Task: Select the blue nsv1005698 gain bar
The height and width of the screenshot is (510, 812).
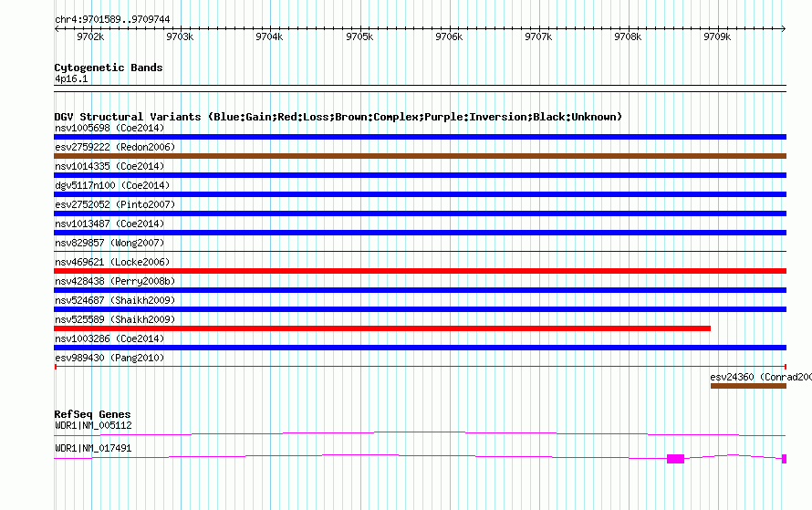Action: 420,137
